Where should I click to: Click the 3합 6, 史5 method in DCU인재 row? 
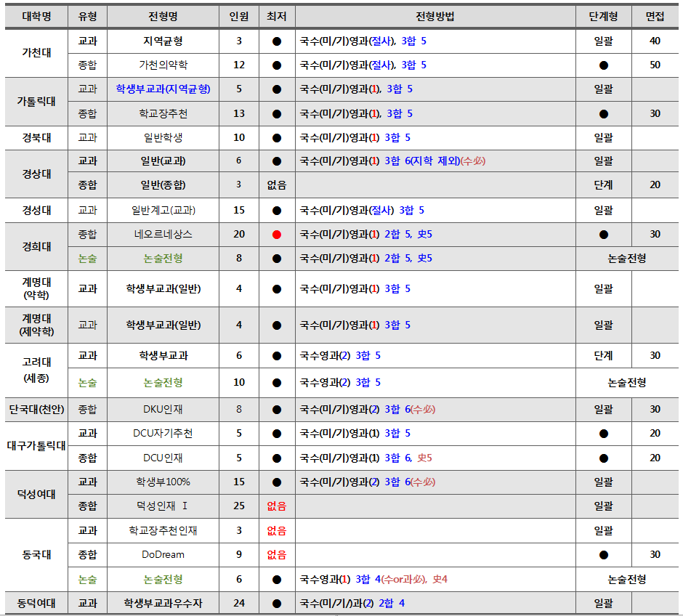point(408,458)
